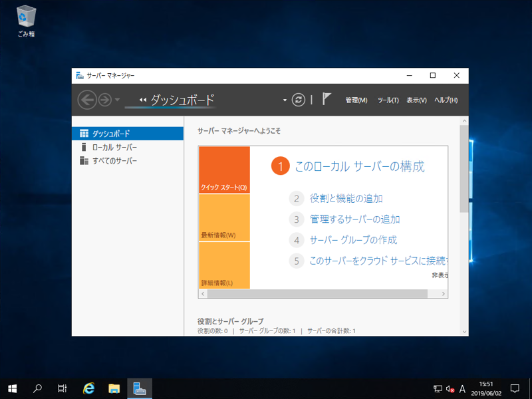Select the クイック スタート(Q) tile
The height and width of the screenshot is (399, 532).
pyautogui.click(x=224, y=170)
